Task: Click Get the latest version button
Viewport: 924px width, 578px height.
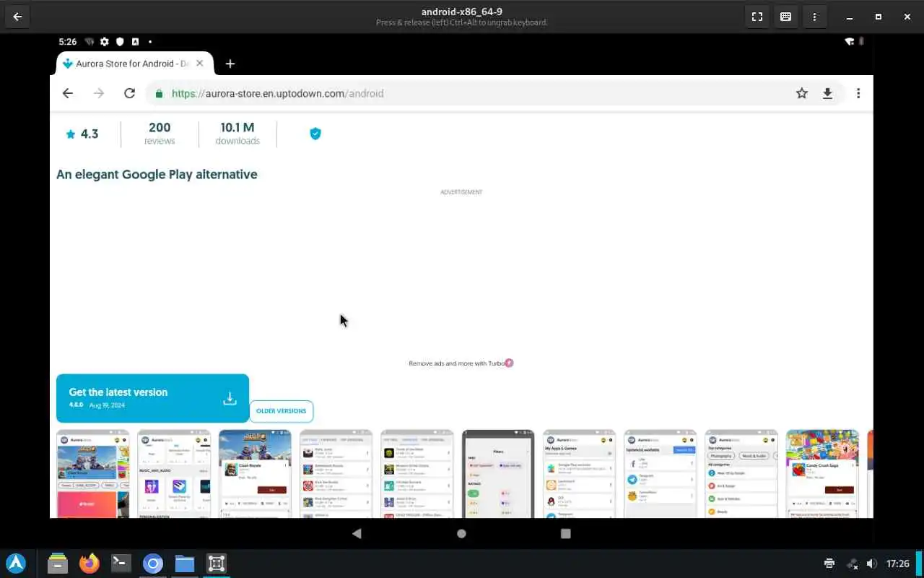Action: [x=152, y=398]
